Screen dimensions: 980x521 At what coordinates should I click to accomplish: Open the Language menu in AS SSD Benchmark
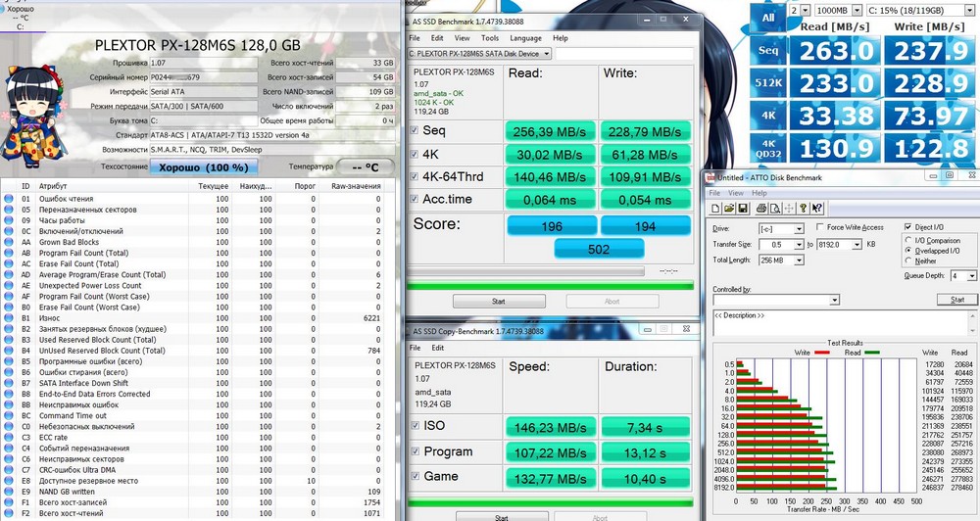[x=525, y=38]
